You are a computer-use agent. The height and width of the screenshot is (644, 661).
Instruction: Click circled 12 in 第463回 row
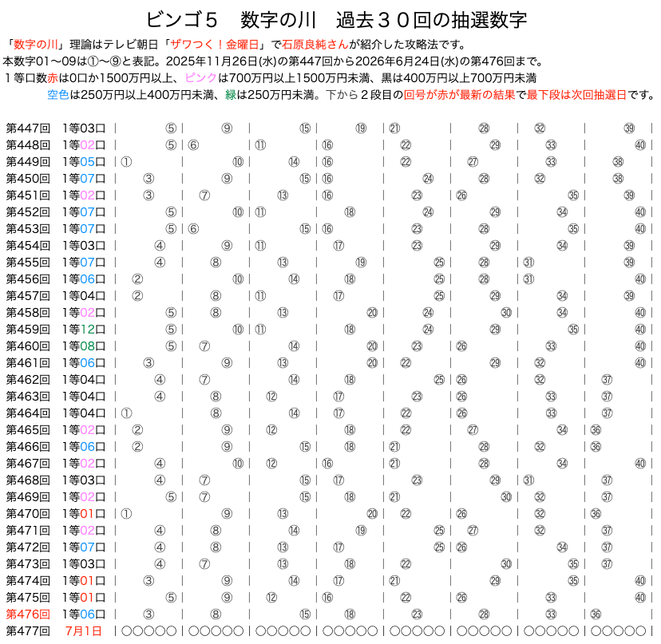point(271,396)
